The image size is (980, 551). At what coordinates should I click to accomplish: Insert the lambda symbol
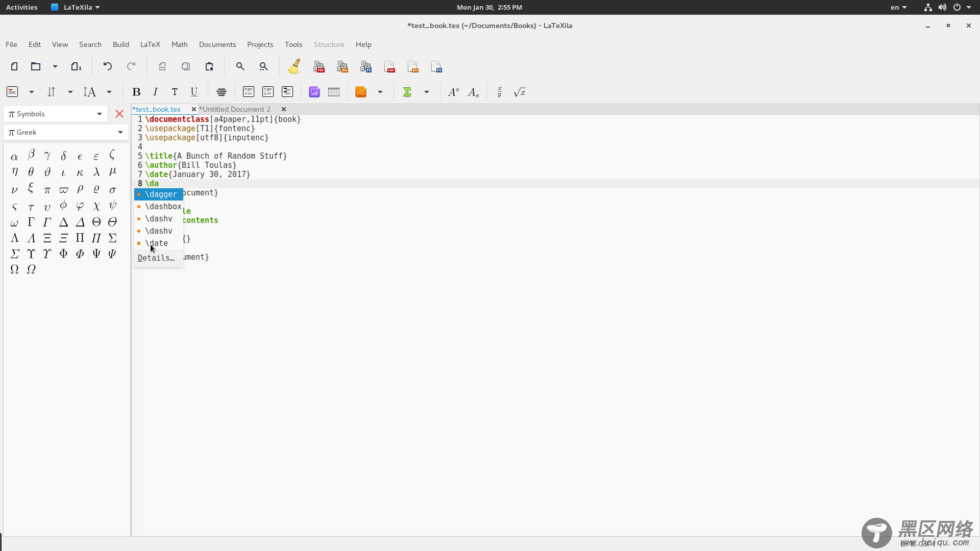tap(96, 172)
